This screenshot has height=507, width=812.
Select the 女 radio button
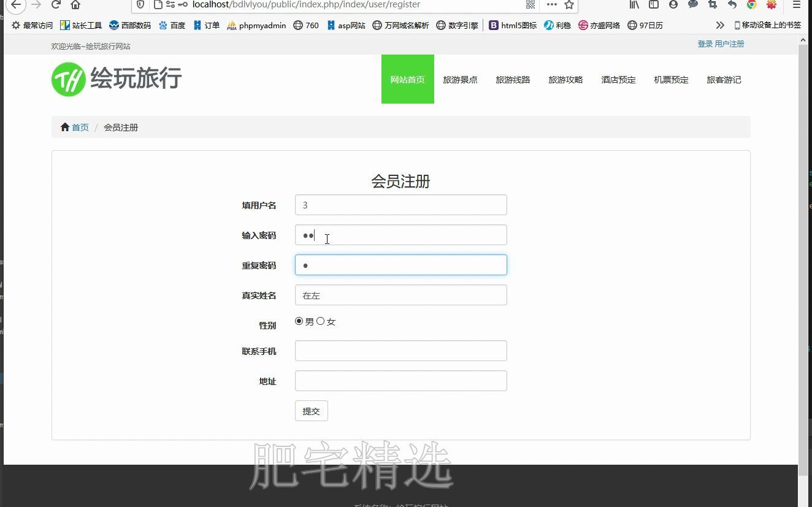(320, 321)
